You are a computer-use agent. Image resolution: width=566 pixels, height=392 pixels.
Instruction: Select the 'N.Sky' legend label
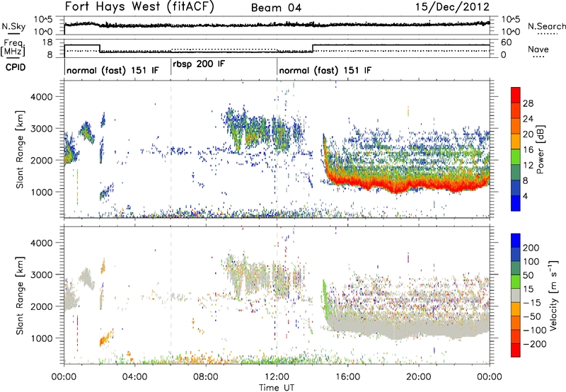pyautogui.click(x=13, y=26)
